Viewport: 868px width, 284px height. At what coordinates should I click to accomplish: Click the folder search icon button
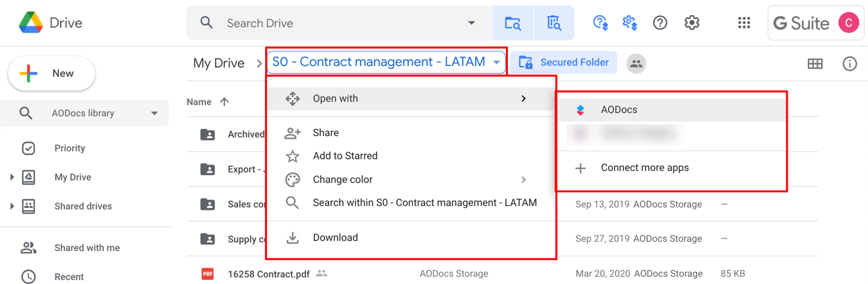512,23
